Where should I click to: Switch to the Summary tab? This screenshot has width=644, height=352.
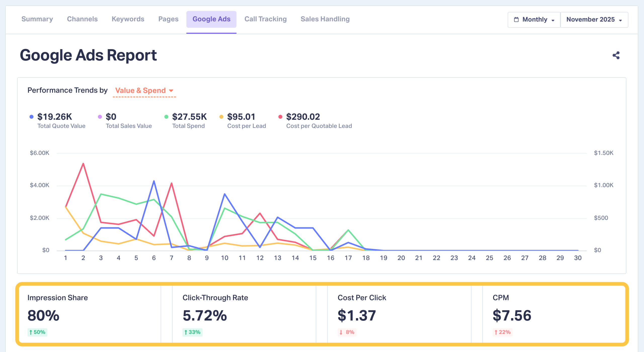(x=37, y=19)
